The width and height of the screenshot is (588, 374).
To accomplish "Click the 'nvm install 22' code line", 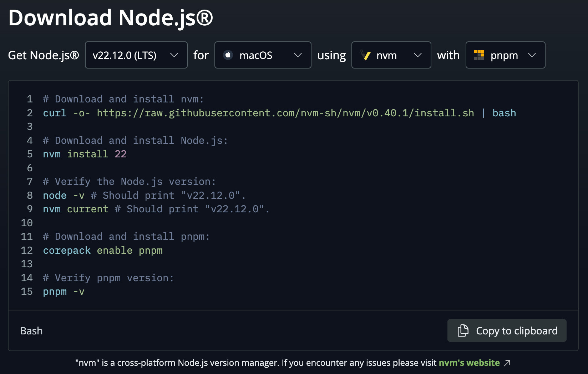I will click(85, 154).
